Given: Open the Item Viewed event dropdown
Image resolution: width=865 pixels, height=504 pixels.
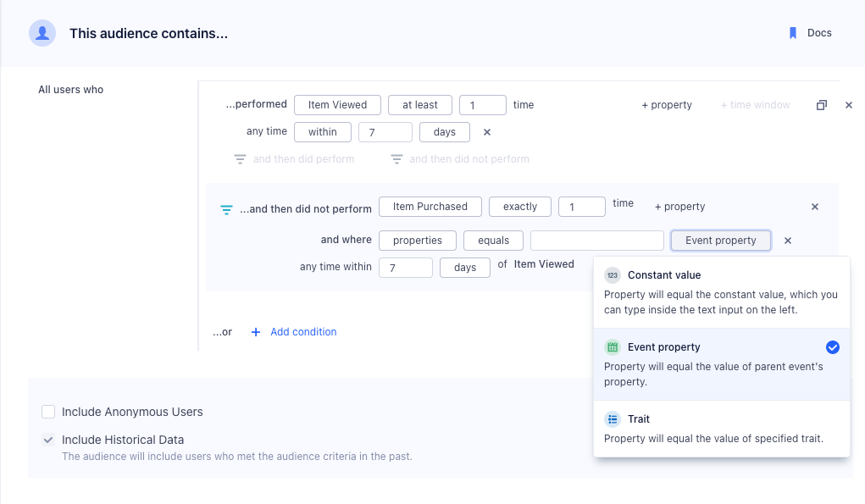Looking at the screenshot, I should 337,104.
